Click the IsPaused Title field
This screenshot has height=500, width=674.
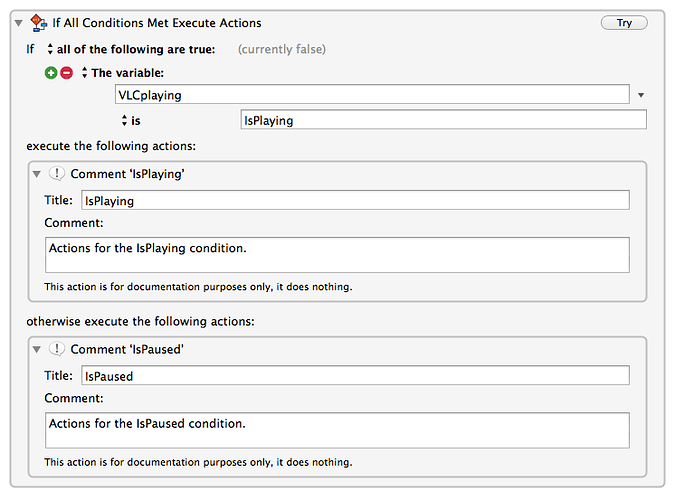[x=355, y=376]
